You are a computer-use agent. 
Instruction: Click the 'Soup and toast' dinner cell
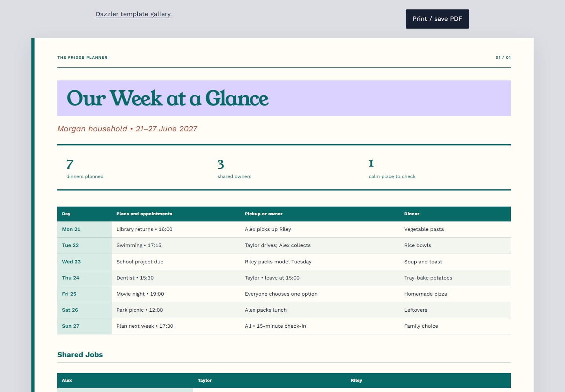455,262
